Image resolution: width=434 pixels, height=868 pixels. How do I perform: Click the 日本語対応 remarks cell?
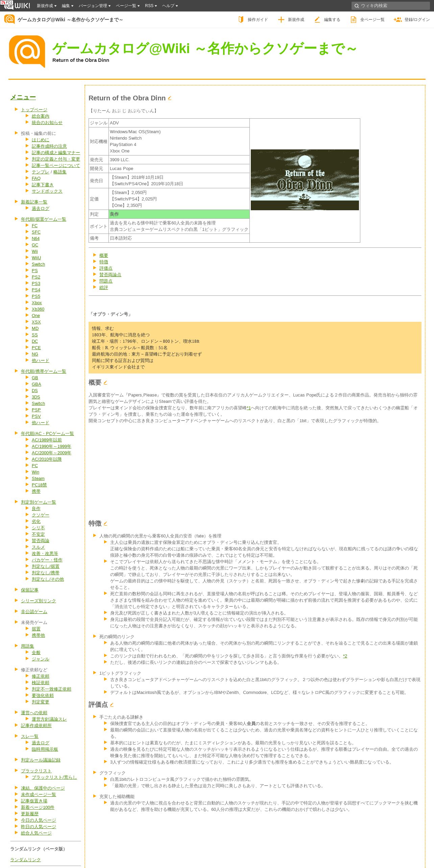[x=179, y=238]
